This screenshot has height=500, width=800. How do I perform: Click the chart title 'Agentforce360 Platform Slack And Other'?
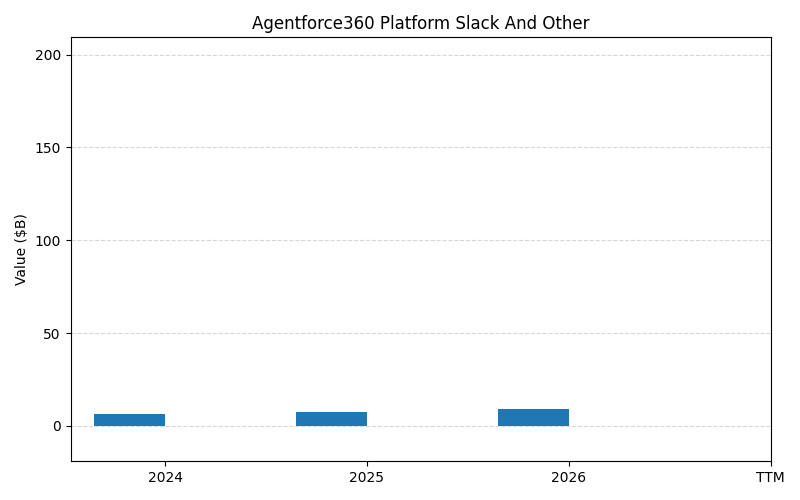coord(420,23)
